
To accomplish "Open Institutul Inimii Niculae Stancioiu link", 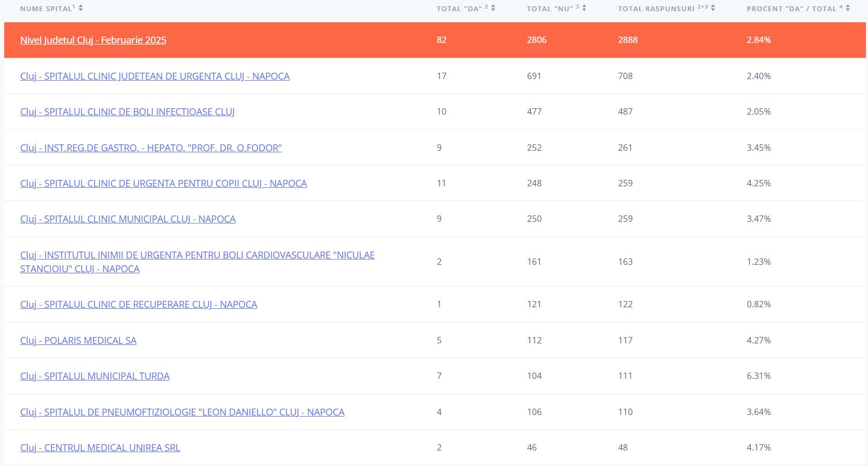I will [x=197, y=256].
